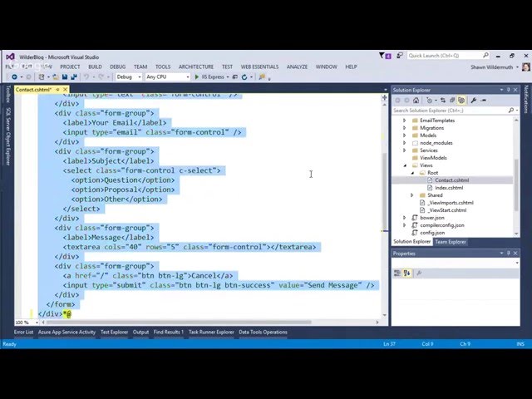
Task: Save the current file with floppy icon
Action: click(x=65, y=77)
